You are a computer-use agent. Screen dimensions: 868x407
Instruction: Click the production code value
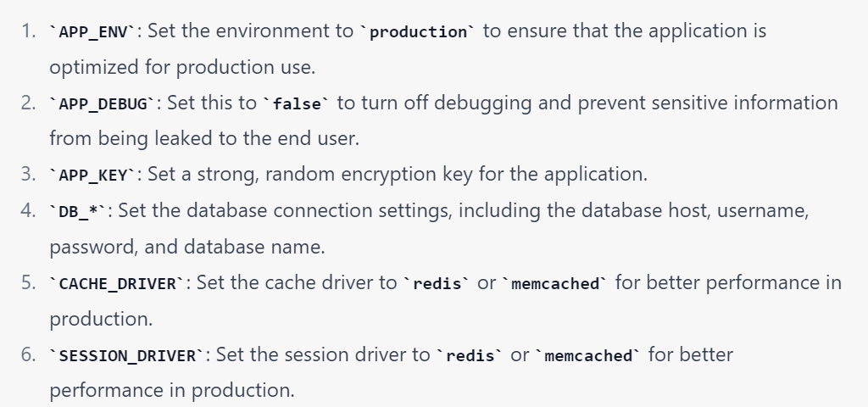[419, 33]
